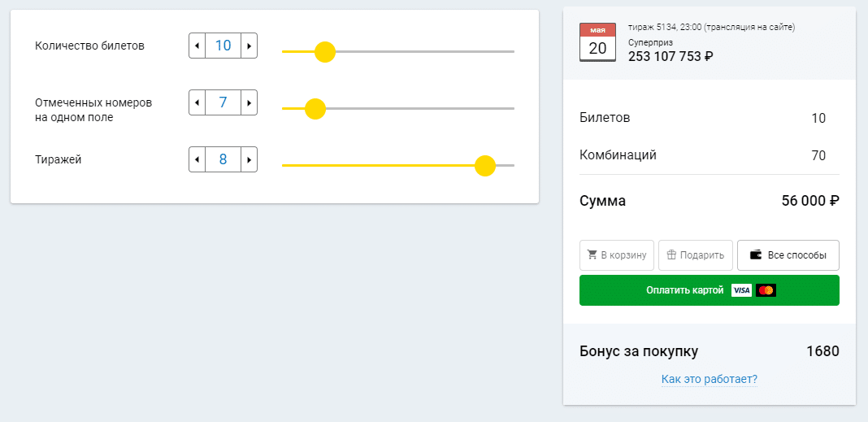Click the Тиражей slider handle
The width and height of the screenshot is (868, 422).
[485, 166]
